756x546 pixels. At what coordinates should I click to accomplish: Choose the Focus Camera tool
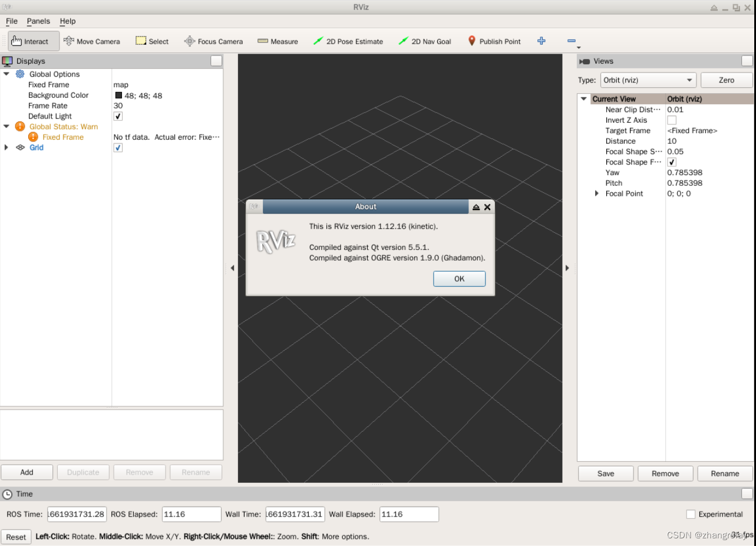pyautogui.click(x=213, y=41)
